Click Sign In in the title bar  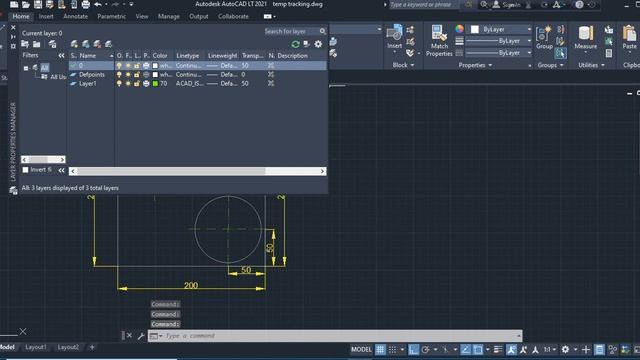click(511, 4)
